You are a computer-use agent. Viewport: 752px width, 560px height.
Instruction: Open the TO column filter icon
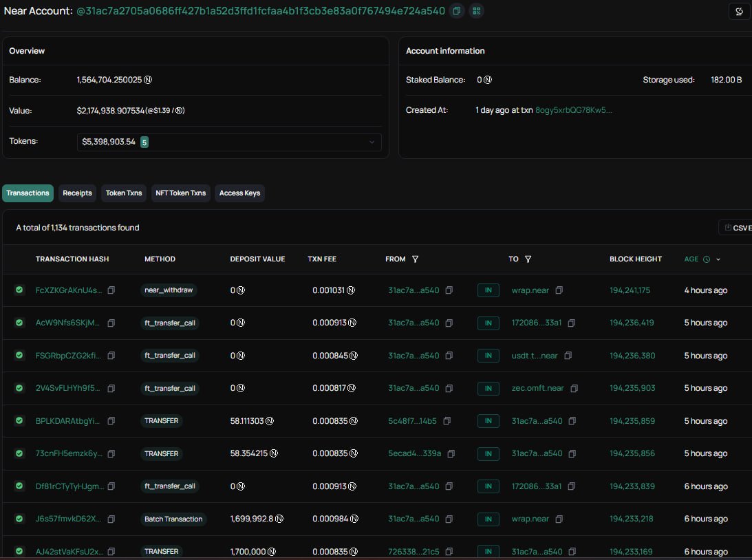pyautogui.click(x=528, y=259)
